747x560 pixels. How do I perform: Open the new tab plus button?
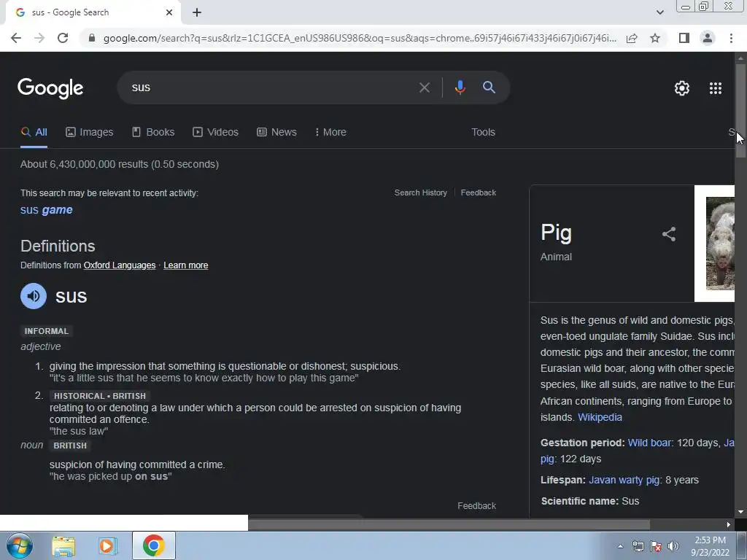[x=197, y=12]
